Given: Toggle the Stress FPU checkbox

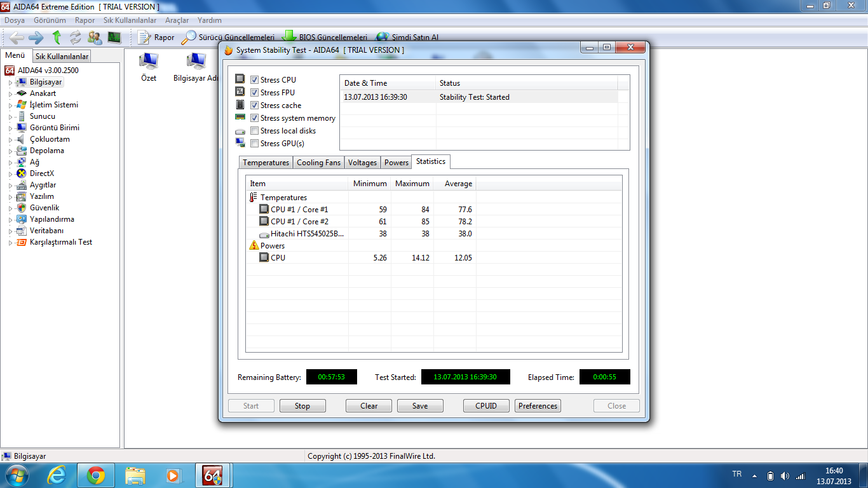Looking at the screenshot, I should (254, 93).
